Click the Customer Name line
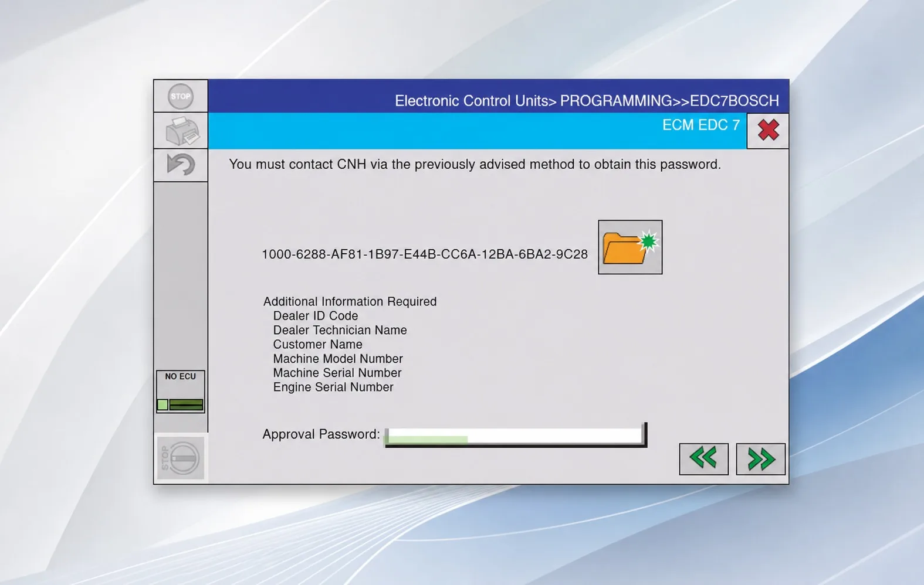 tap(317, 345)
